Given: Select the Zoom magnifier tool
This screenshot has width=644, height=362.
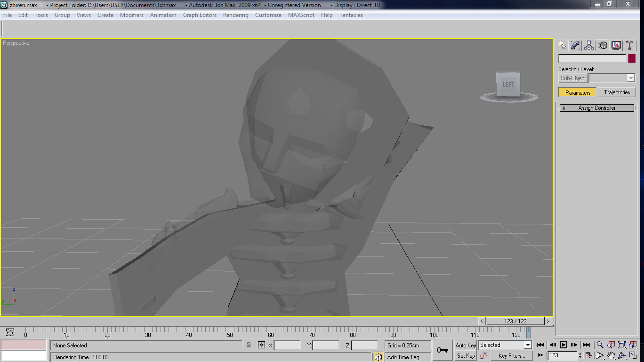Looking at the screenshot, I should pyautogui.click(x=600, y=345).
